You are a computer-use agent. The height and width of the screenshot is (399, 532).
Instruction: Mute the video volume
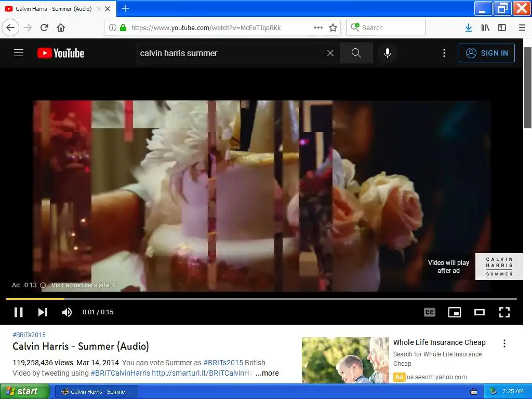pyautogui.click(x=67, y=312)
